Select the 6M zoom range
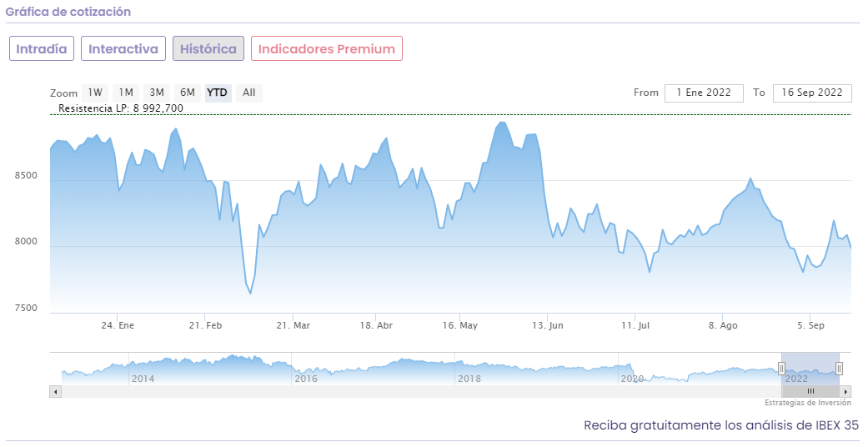The width and height of the screenshot is (868, 447). [188, 93]
